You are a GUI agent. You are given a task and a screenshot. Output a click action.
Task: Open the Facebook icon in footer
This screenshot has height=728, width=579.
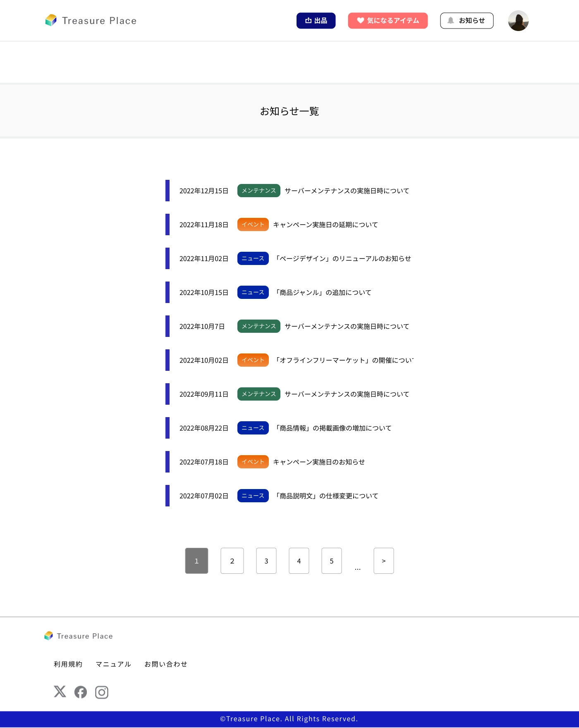[81, 692]
